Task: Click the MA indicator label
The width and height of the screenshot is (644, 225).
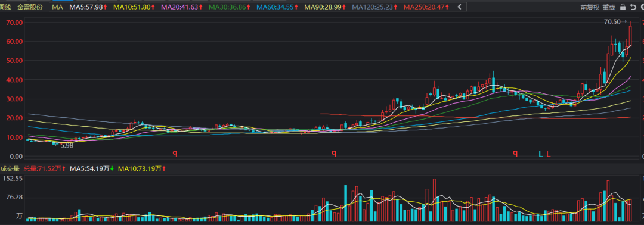Action: click(57, 7)
